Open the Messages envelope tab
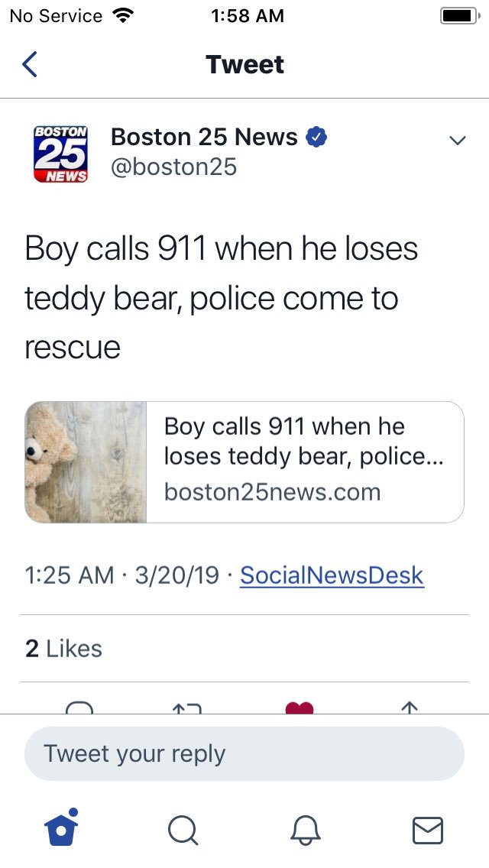The height and width of the screenshot is (868, 489). (428, 831)
